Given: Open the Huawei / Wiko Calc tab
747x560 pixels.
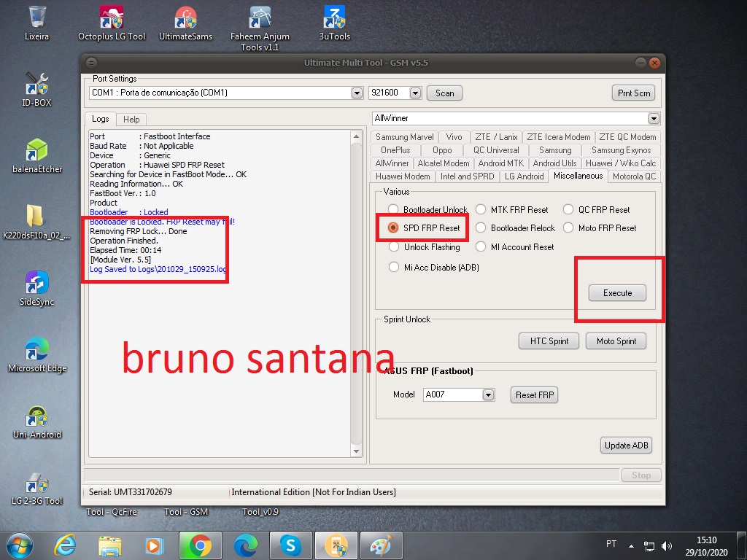Looking at the screenshot, I should 621,163.
